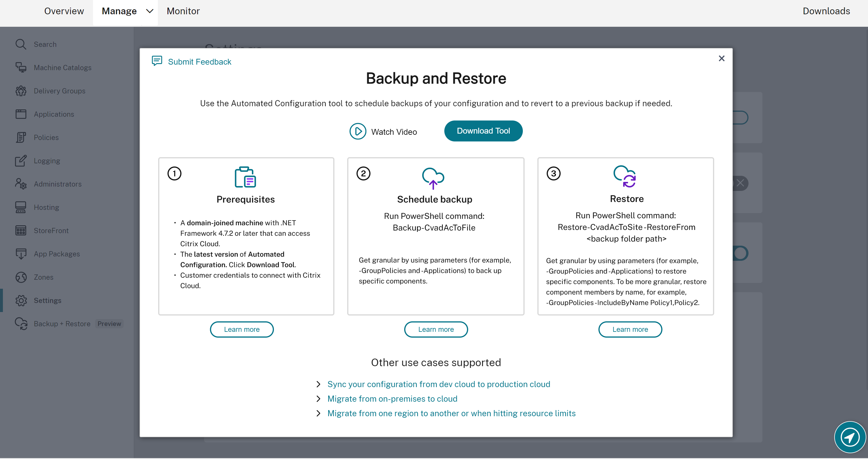This screenshot has height=459, width=868.
Task: Click the Delivery Groups sidebar icon
Action: [x=21, y=91]
